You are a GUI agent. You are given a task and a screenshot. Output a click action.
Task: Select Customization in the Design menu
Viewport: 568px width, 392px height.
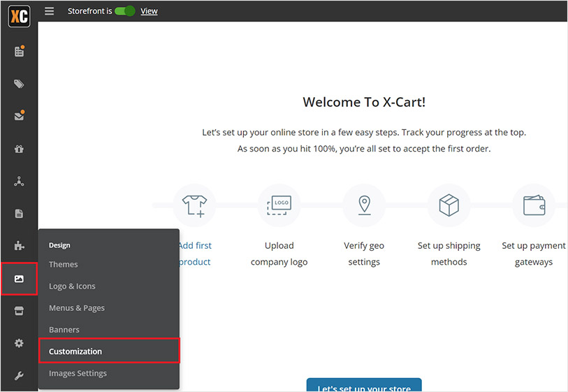click(109, 351)
